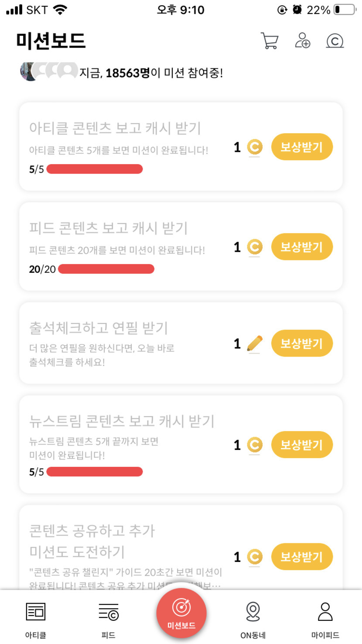Click the 5/5 article mission progress bar
Image resolution: width=362 pixels, height=644 pixels.
click(95, 169)
